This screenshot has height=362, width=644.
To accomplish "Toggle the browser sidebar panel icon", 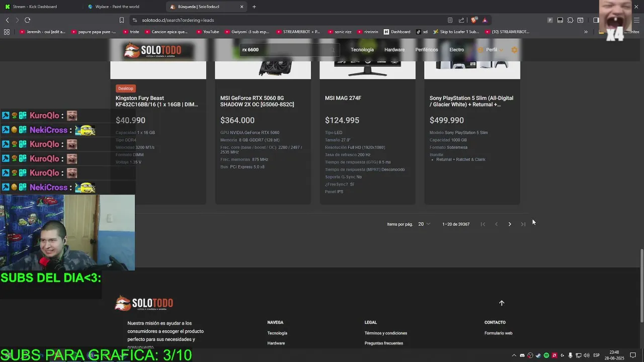I will 596,20.
